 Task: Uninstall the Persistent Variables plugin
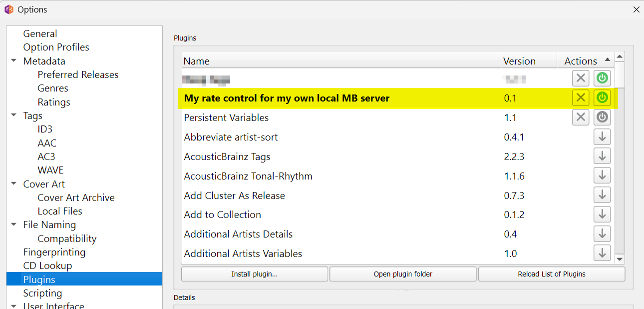(x=581, y=117)
